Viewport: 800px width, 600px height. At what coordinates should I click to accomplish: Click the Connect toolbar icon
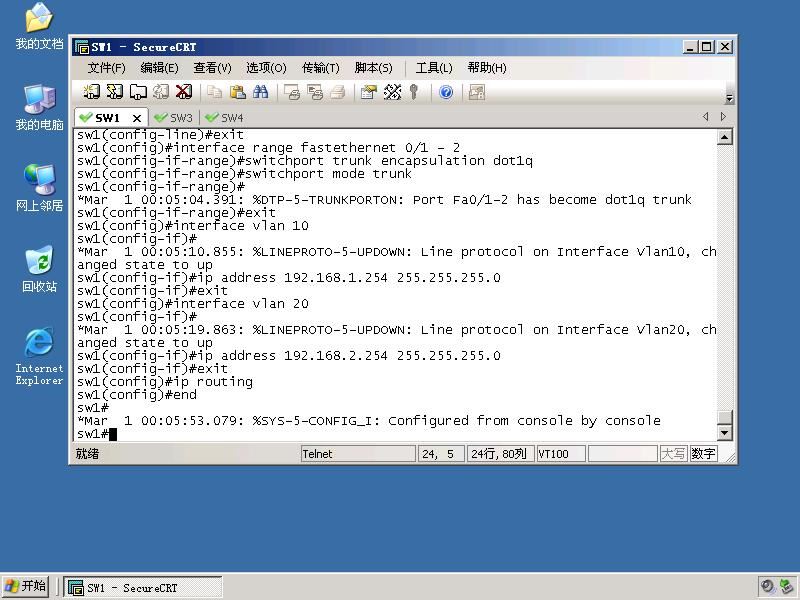[x=92, y=92]
